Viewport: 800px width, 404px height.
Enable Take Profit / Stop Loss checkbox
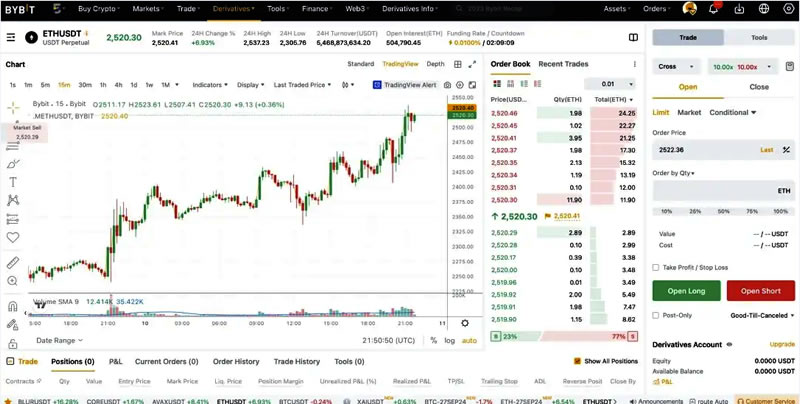point(656,267)
